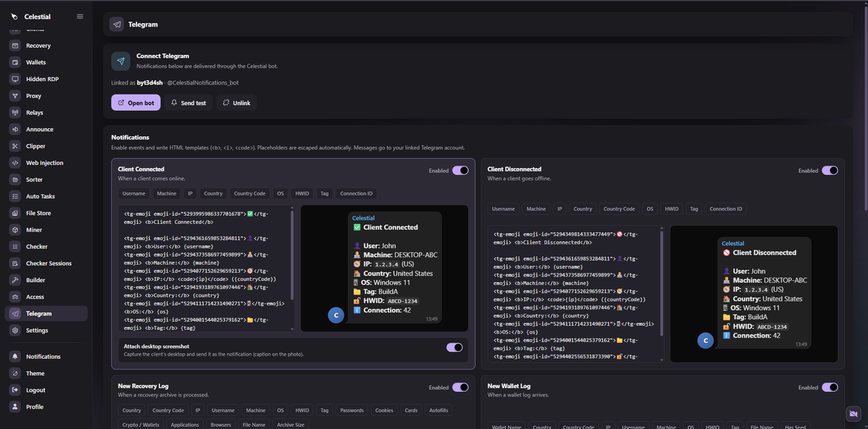The image size is (868, 429).
Task: Collapse the sidebar with the hamburger icon
Action: [x=80, y=16]
